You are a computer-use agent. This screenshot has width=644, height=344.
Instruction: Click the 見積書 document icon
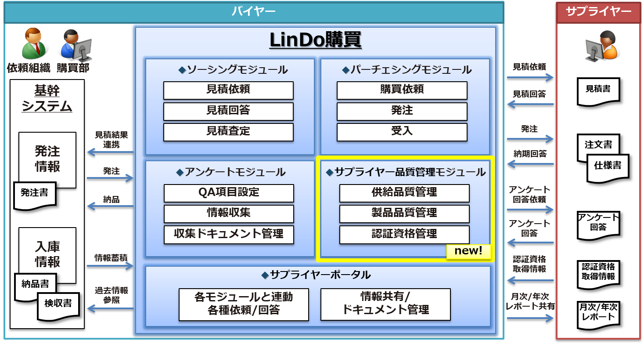[598, 92]
